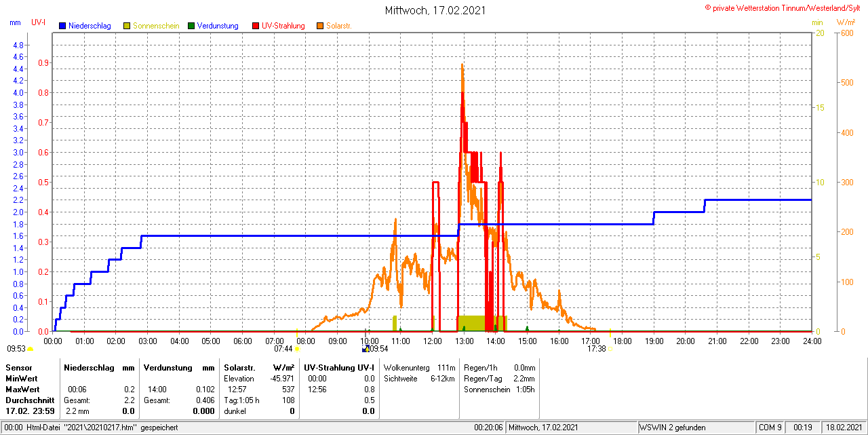Click the dunkel label
868x435 pixels.
[x=235, y=411]
